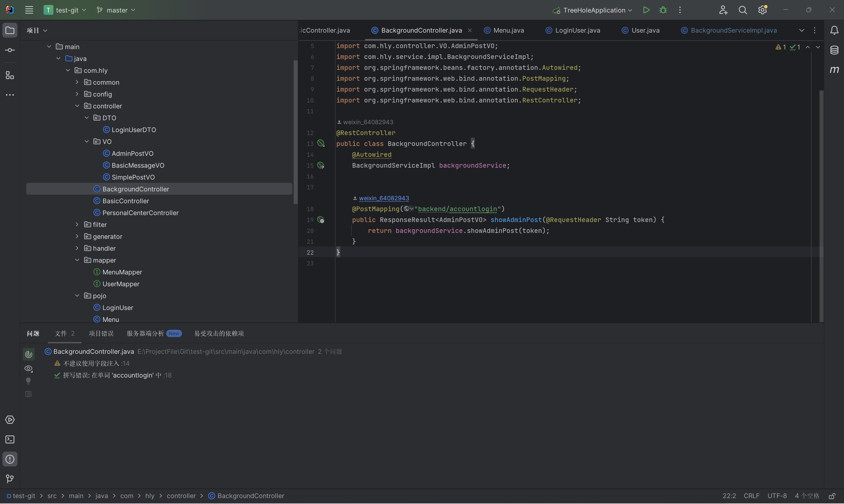
Task: Open the 项目错误 tab
Action: [x=101, y=333]
